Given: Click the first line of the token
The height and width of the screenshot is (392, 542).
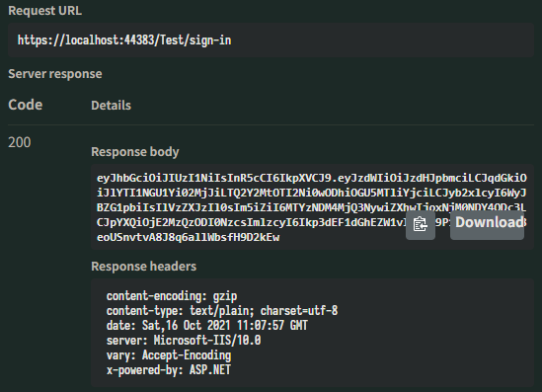Looking at the screenshot, I should (312, 178).
